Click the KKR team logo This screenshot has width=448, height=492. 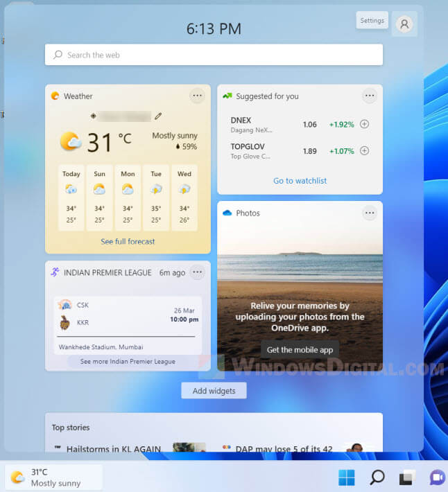[65, 322]
